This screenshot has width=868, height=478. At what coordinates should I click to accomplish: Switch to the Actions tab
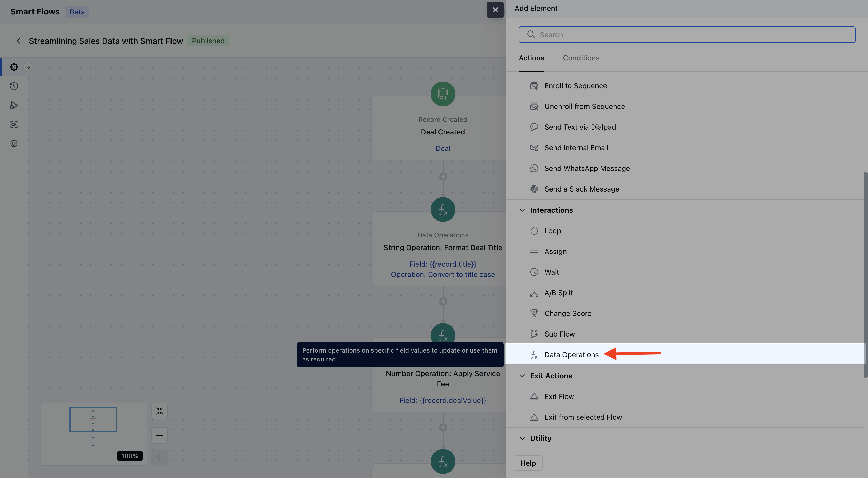(x=531, y=58)
